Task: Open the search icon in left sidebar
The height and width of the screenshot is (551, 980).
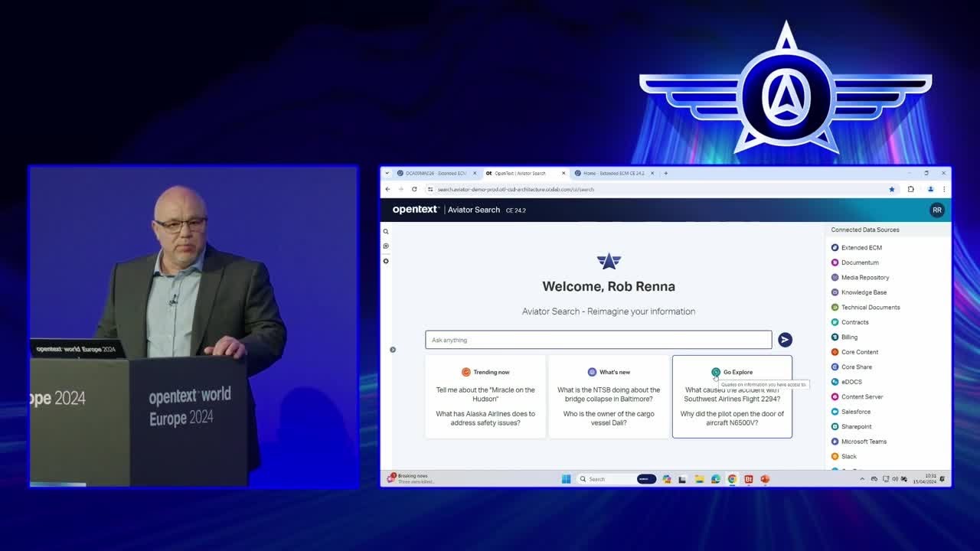Action: tap(386, 231)
